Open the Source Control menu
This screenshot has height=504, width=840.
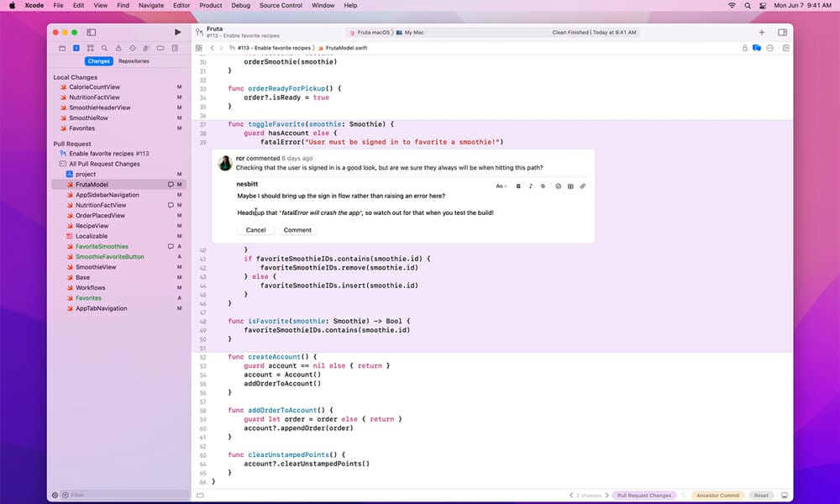[x=281, y=5]
